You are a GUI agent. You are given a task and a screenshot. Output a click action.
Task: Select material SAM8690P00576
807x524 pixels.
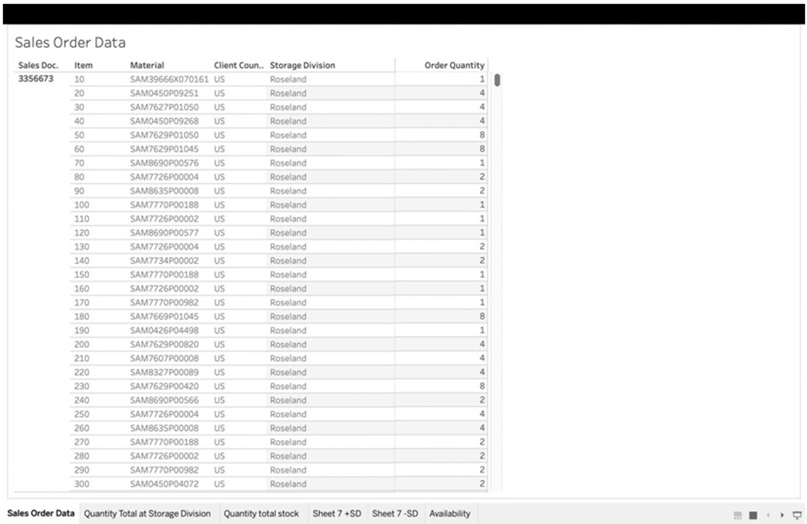click(164, 163)
